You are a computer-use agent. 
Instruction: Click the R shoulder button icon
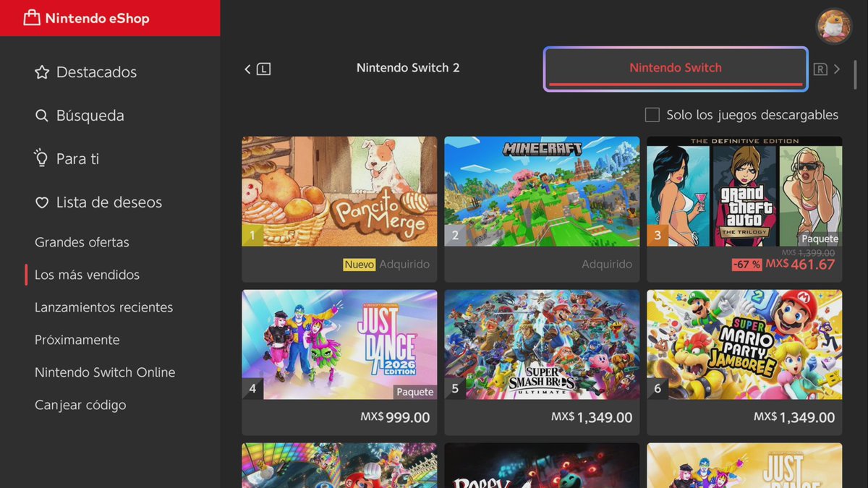coord(820,69)
